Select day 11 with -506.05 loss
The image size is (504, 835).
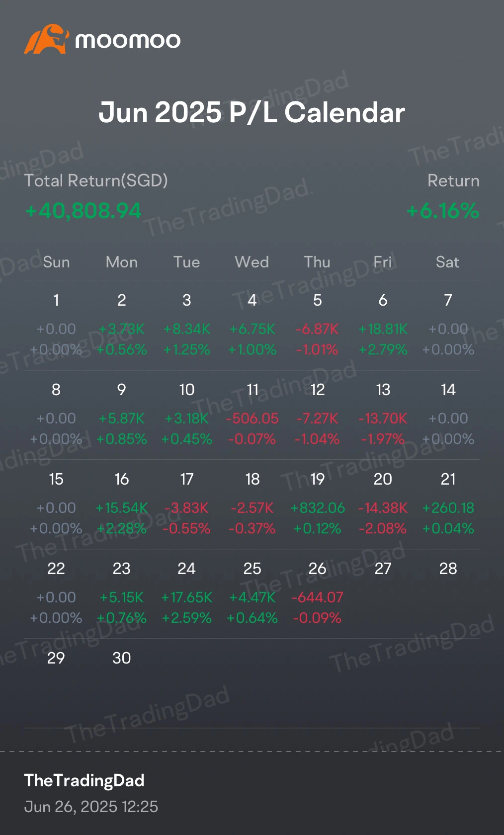pyautogui.click(x=252, y=415)
